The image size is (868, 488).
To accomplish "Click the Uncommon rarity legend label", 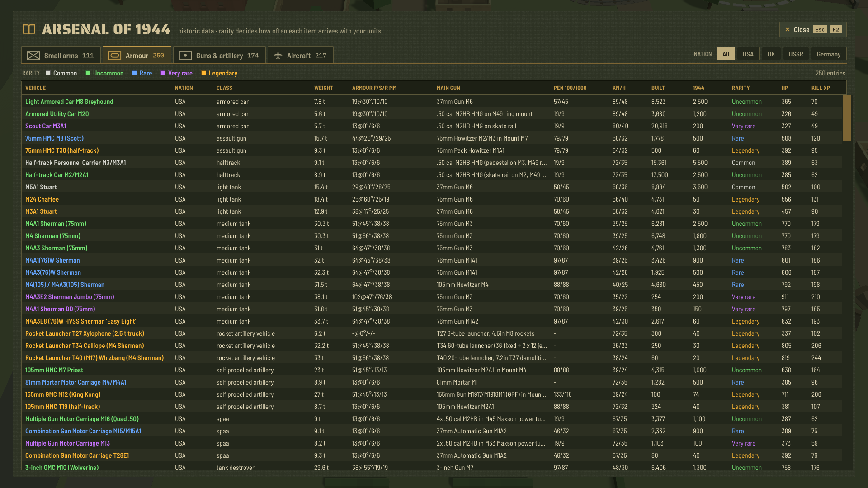I will (x=108, y=73).
